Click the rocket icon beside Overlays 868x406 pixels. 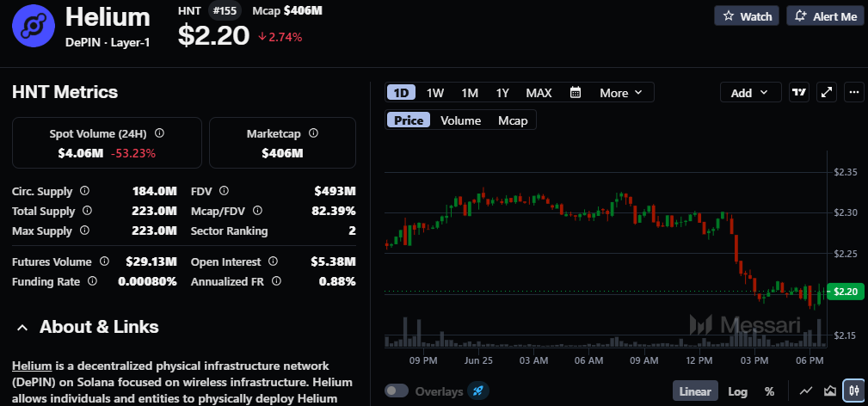[x=477, y=391]
